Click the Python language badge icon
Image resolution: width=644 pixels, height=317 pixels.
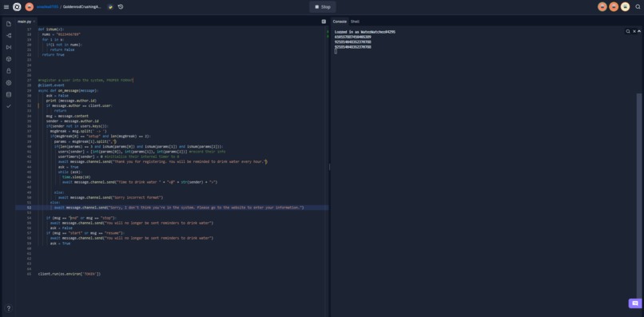(x=110, y=7)
